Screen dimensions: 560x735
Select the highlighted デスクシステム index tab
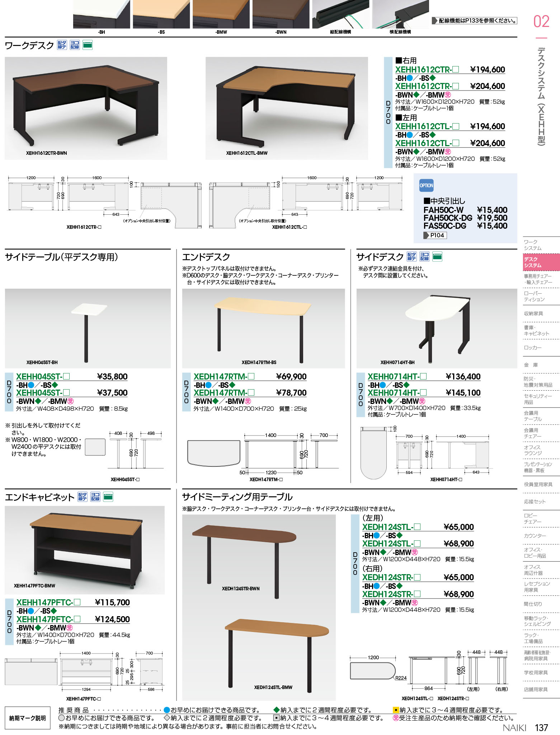[541, 262]
